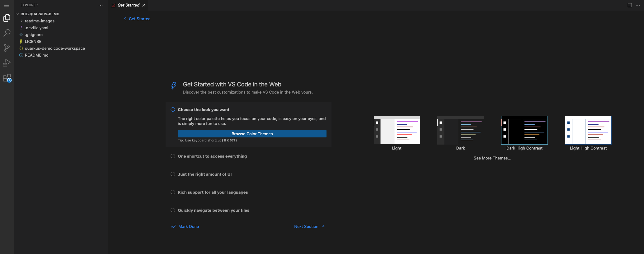Click the Browse Color Themes button

252,134
